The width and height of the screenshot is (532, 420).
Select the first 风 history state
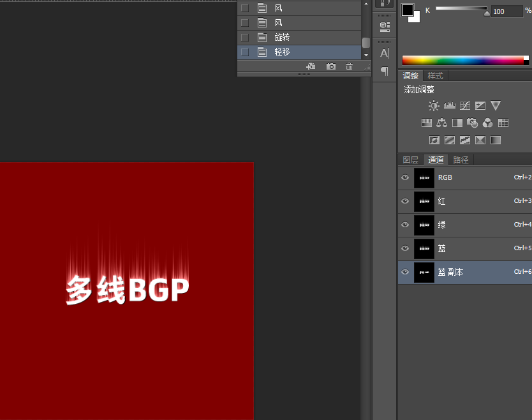pos(299,8)
